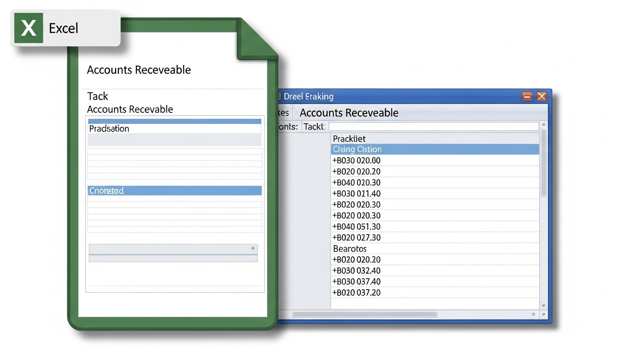Select the +B040 051.30 row
Image resolution: width=644 pixels, height=351 pixels.
435,226
